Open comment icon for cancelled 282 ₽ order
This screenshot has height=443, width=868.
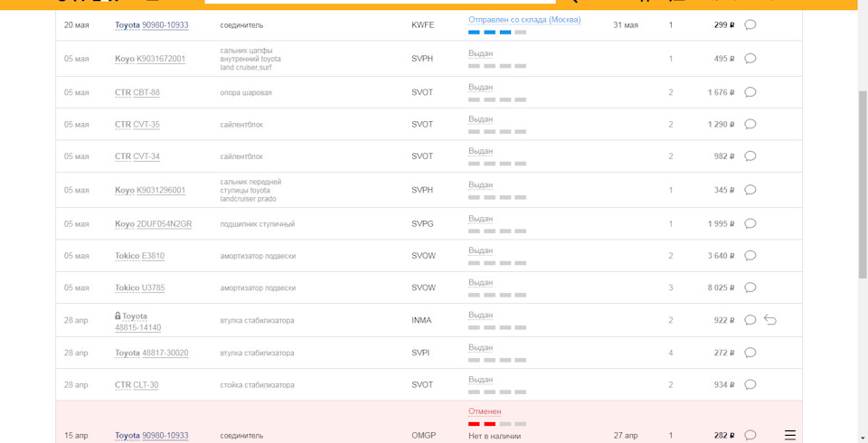[x=750, y=435]
